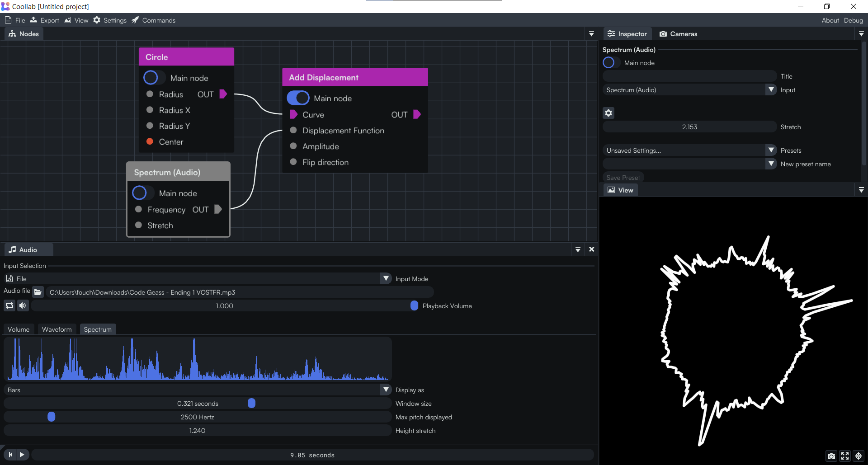Open the Display as Bars dropdown
The image size is (868, 465).
(386, 390)
